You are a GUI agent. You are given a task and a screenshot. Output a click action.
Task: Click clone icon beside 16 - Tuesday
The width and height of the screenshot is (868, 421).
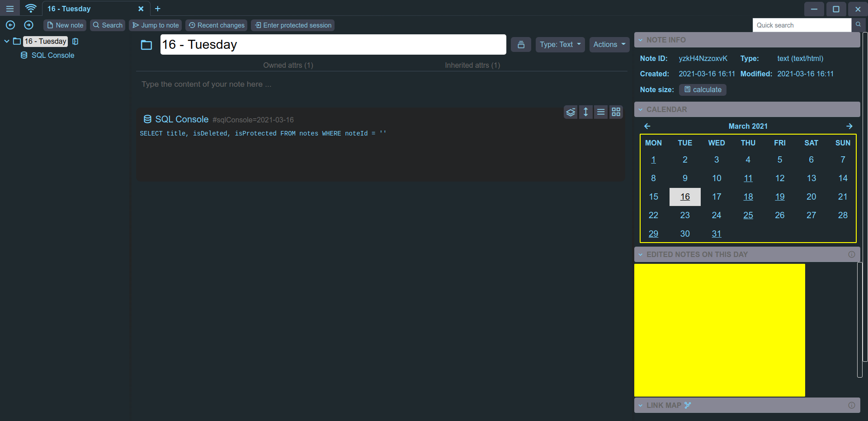75,41
